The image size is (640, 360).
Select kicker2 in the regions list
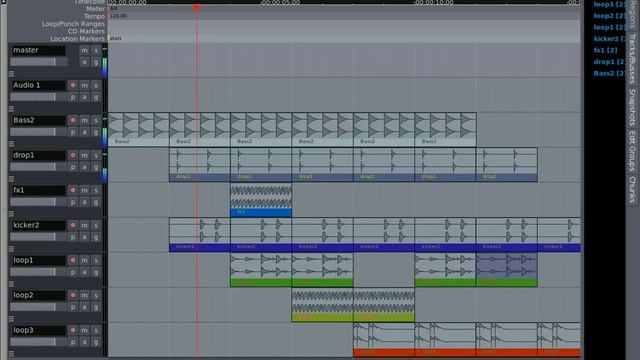tap(609, 39)
